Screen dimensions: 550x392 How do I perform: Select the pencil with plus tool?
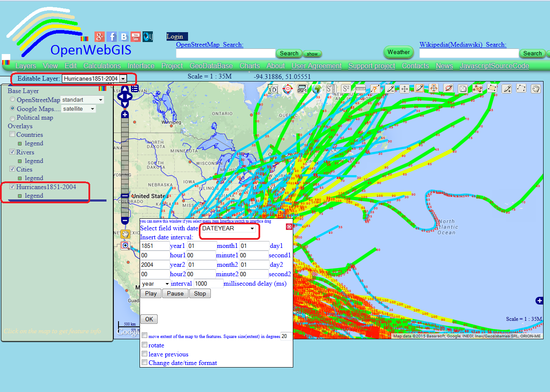pos(507,89)
